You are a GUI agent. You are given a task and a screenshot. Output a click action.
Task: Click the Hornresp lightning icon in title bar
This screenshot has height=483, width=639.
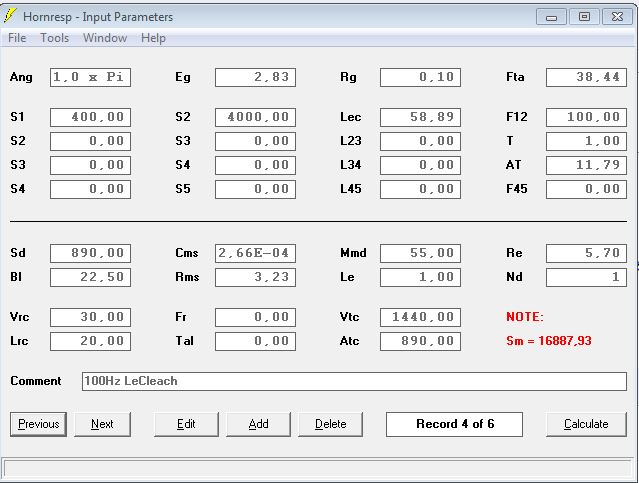(x=10, y=16)
